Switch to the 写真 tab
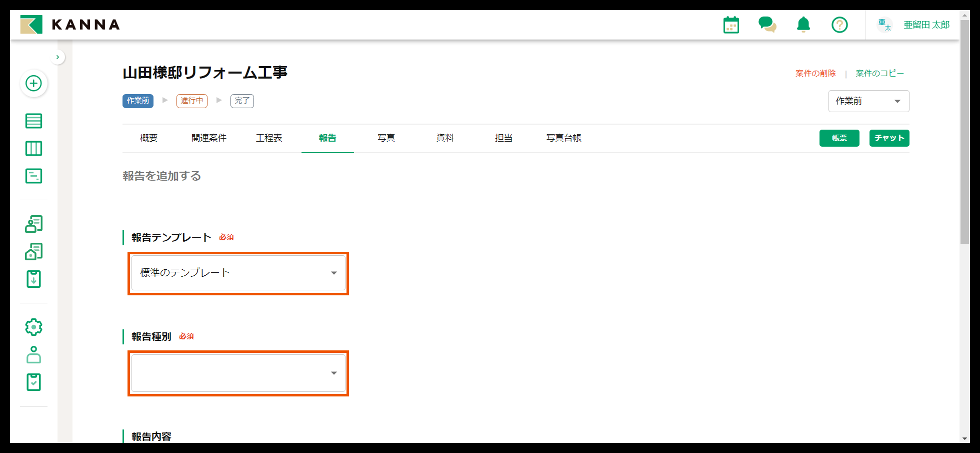Viewport: 980px width, 453px height. [x=386, y=138]
